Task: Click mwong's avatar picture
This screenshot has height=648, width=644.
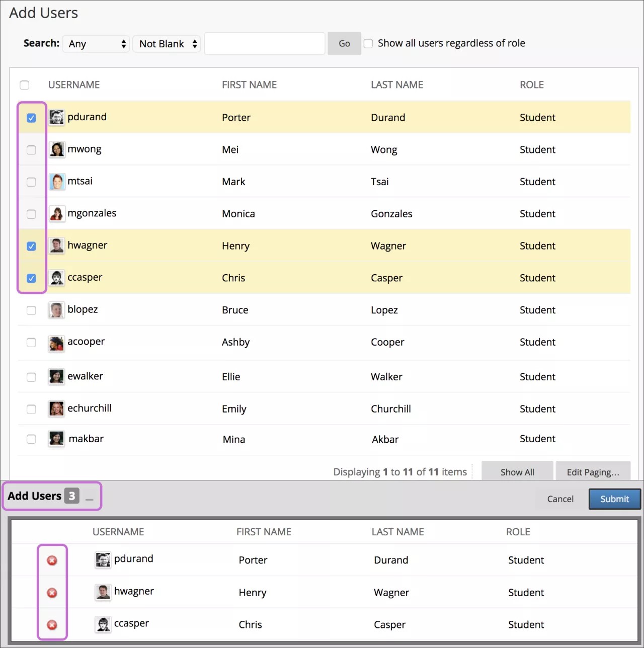Action: [x=57, y=149]
